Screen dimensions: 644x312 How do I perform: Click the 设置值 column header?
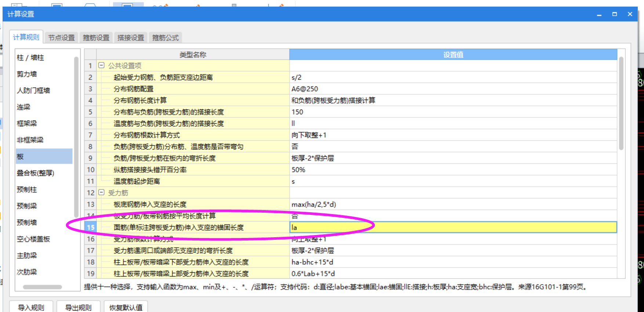point(453,55)
